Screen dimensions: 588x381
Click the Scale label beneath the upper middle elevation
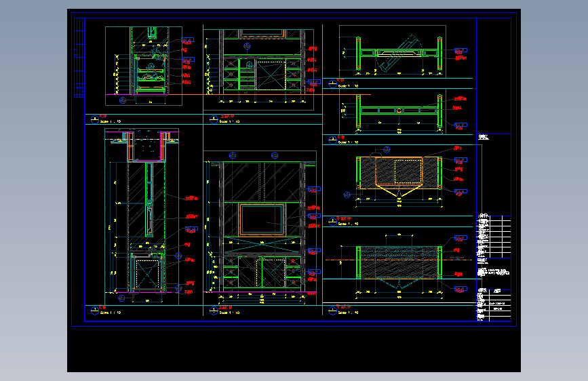229,121
